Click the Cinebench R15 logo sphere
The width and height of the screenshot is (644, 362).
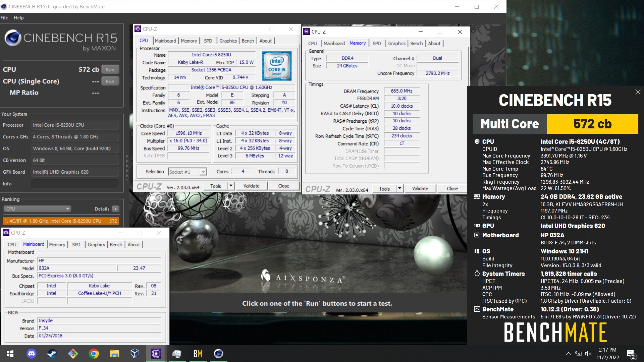13,38
